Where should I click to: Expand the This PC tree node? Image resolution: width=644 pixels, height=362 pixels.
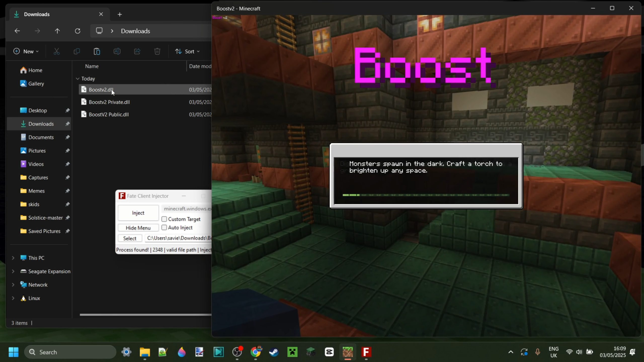coord(13,258)
